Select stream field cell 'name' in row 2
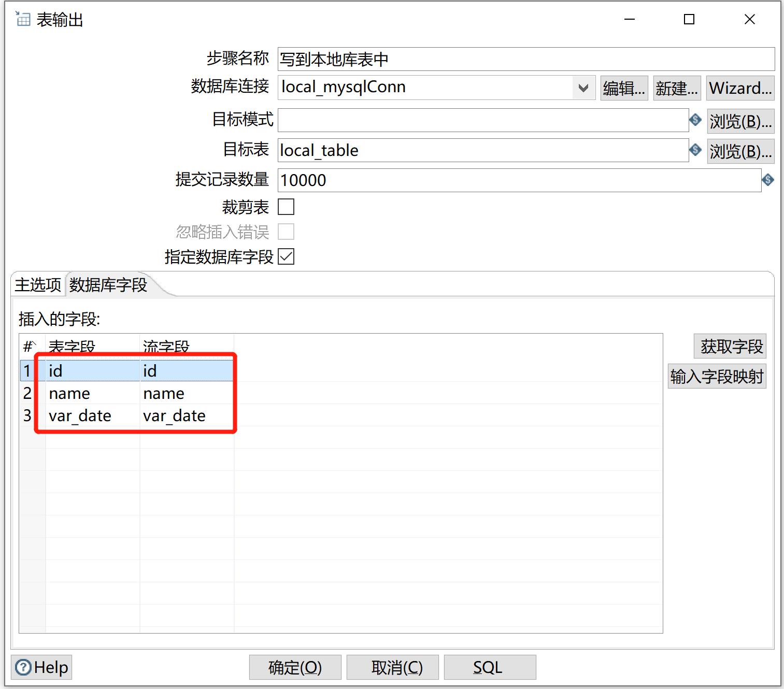 click(187, 393)
